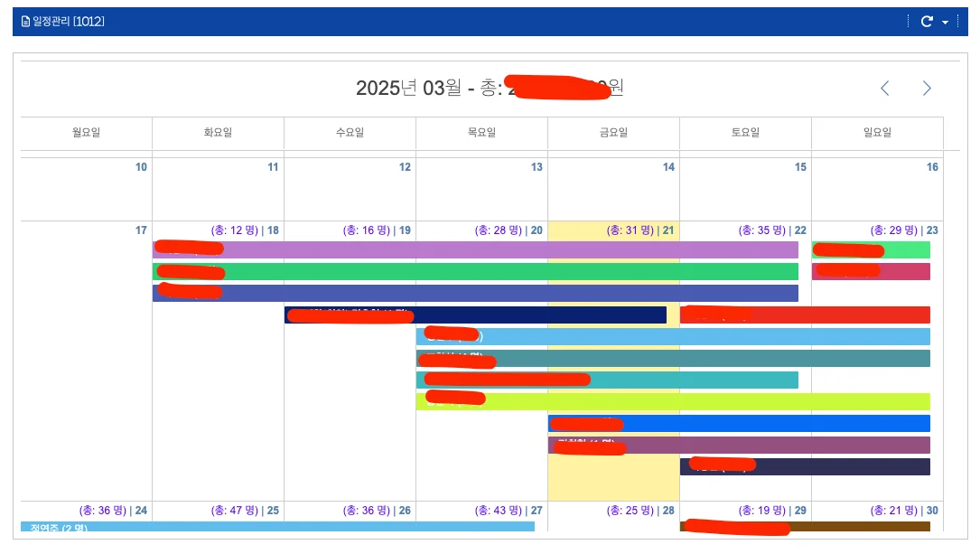This screenshot has width=980, height=554.
Task: Advance to next month with right chevron
Action: [926, 88]
